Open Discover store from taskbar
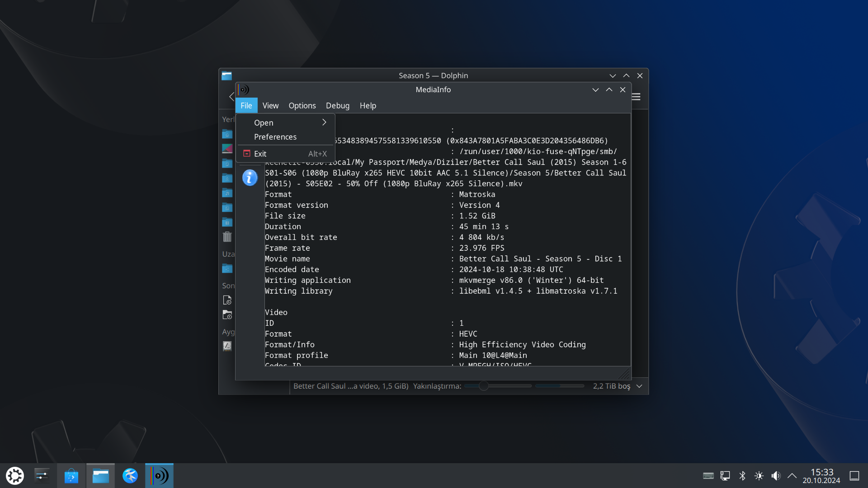Image resolution: width=868 pixels, height=488 pixels. (71, 475)
